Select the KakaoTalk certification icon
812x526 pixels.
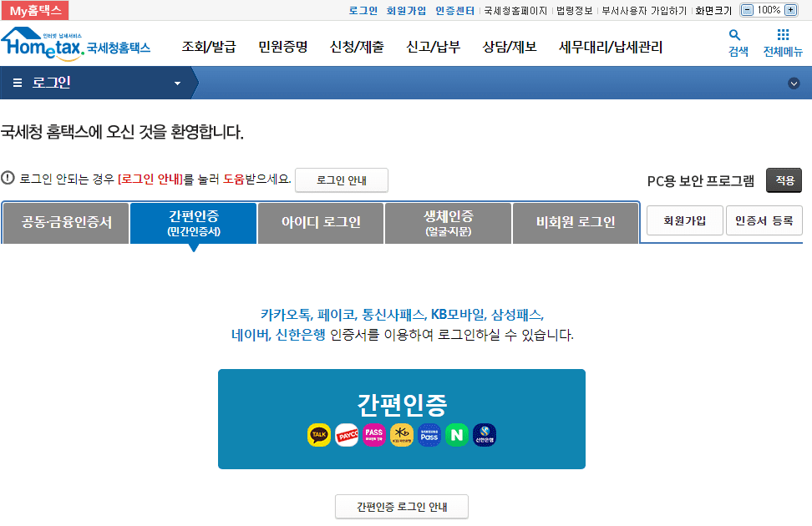coord(318,434)
